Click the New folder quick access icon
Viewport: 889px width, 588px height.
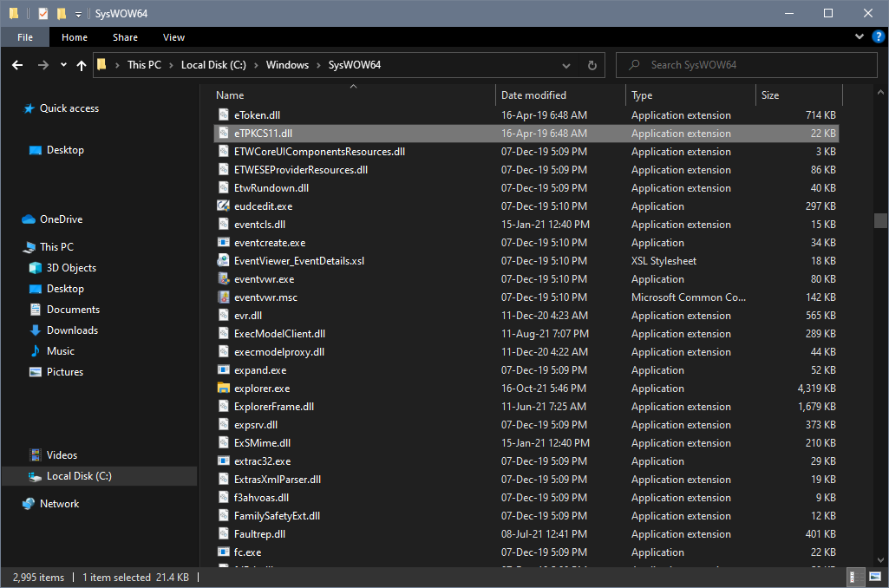click(62, 13)
